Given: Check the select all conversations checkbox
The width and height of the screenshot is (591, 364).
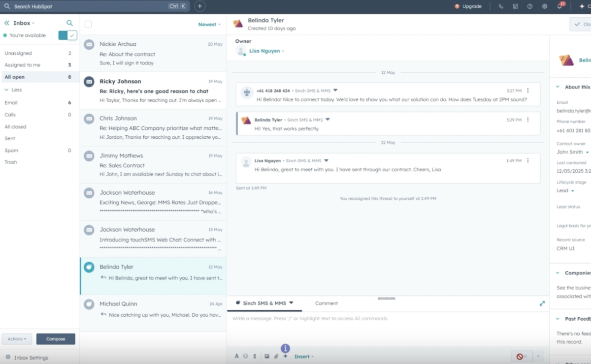Looking at the screenshot, I should coord(88,24).
